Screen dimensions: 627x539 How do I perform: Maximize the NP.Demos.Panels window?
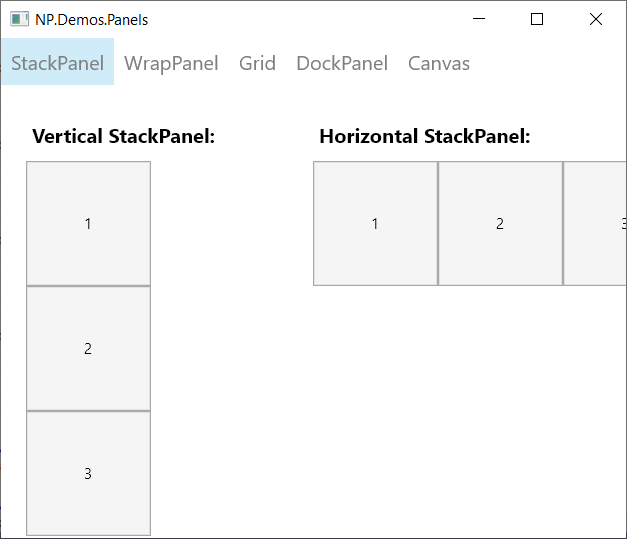click(x=537, y=19)
